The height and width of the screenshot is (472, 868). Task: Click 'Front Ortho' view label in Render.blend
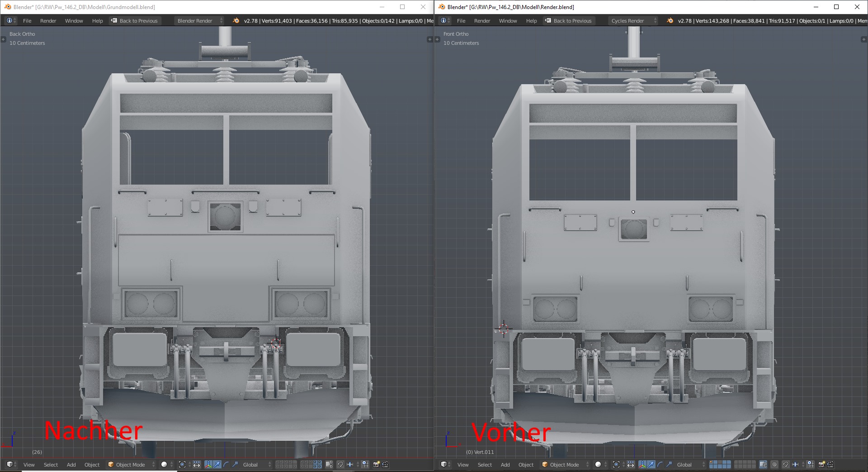pyautogui.click(x=456, y=34)
